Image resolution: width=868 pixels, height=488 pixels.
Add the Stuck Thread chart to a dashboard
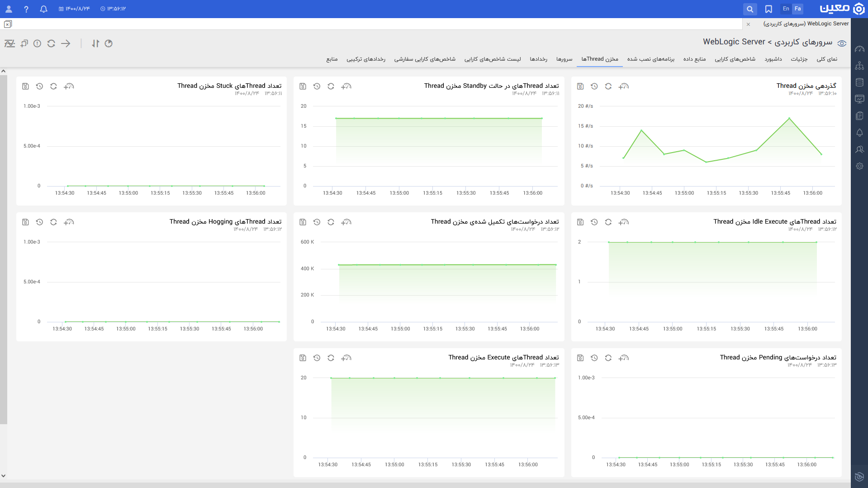(69, 86)
